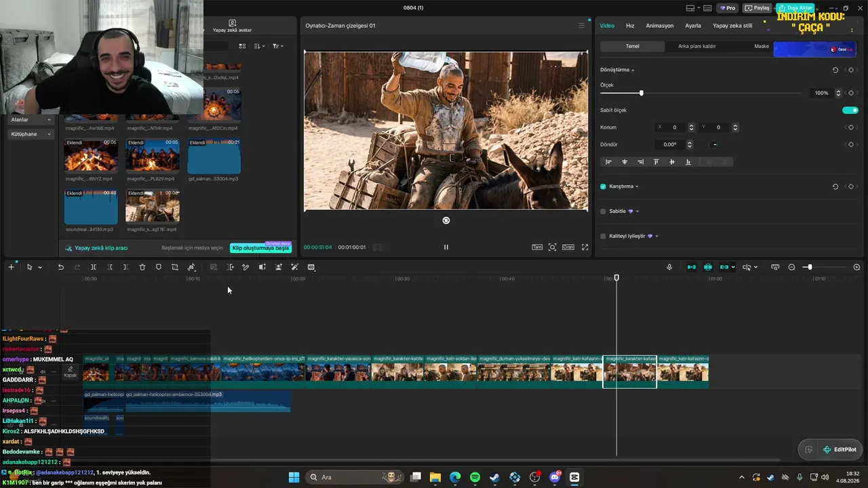Open the media sort dropdown
Viewport: 868px width, 488px height.
click(x=260, y=46)
